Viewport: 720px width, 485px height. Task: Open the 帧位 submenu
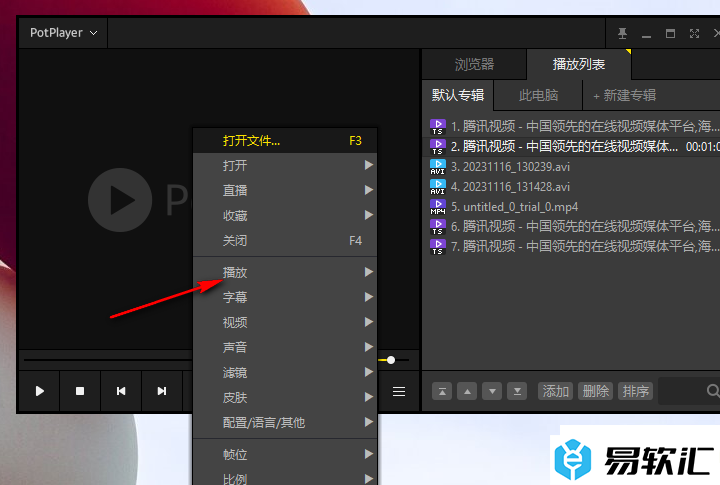[x=285, y=455]
